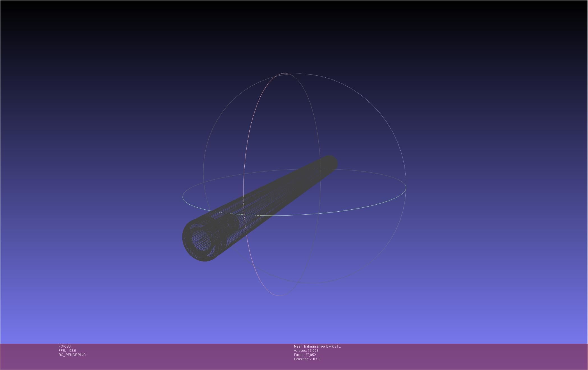This screenshot has width=588, height=370.
Task: Click the 'FOV: 60' status text
Action: coord(65,346)
